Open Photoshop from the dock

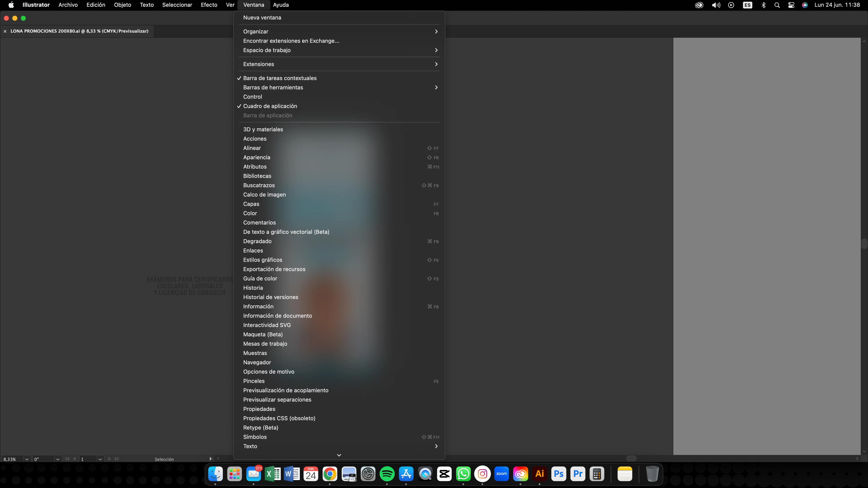point(559,474)
